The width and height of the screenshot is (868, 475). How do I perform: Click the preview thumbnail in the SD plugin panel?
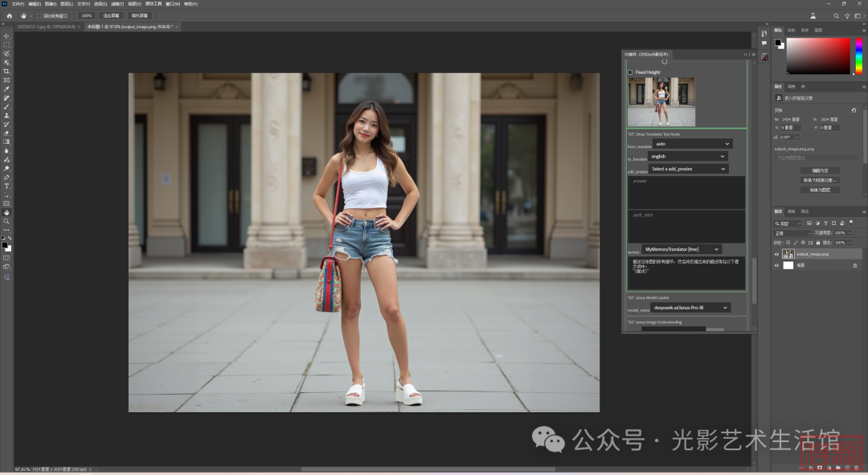tap(661, 102)
